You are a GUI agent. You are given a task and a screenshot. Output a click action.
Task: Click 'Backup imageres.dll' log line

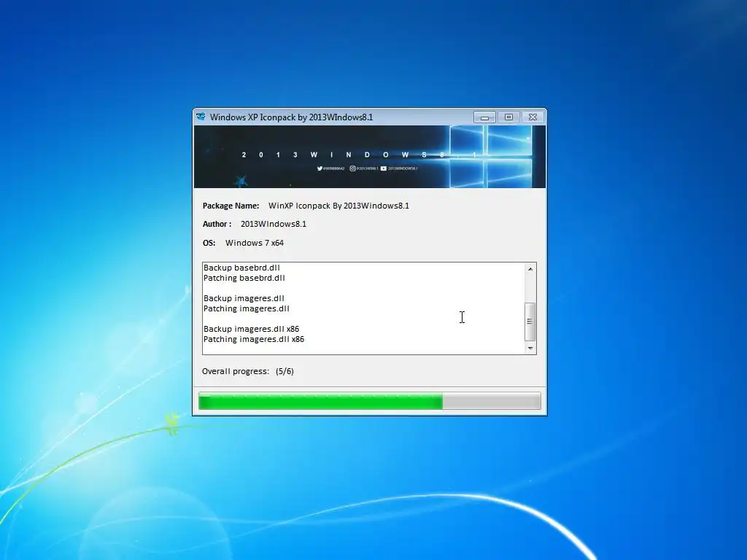[x=244, y=298]
